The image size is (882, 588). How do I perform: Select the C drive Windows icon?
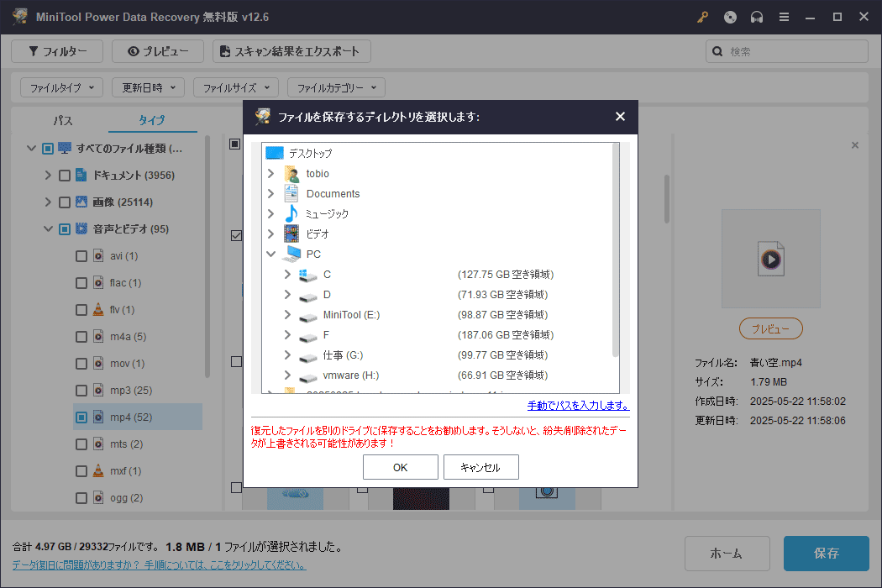coord(307,275)
